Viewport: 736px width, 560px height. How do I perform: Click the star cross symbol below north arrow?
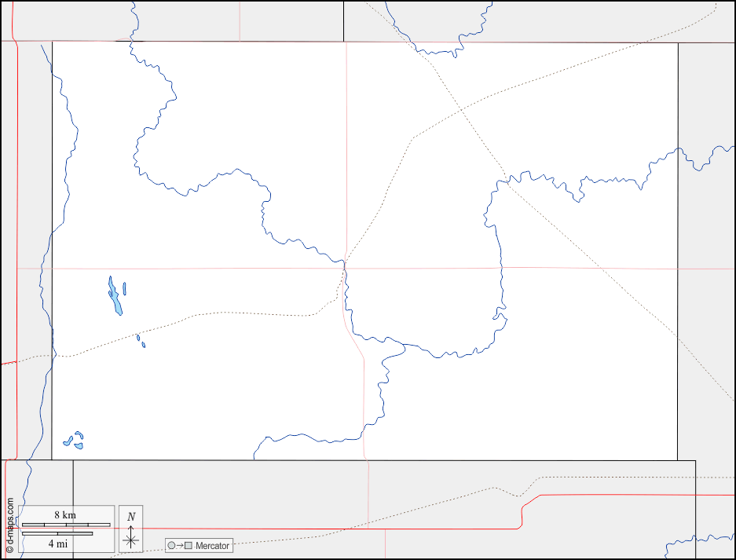click(131, 540)
